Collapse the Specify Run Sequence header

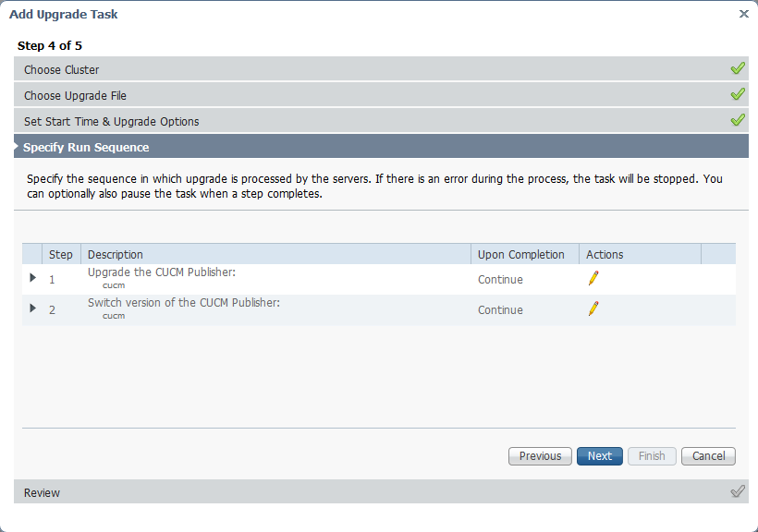[86, 148]
